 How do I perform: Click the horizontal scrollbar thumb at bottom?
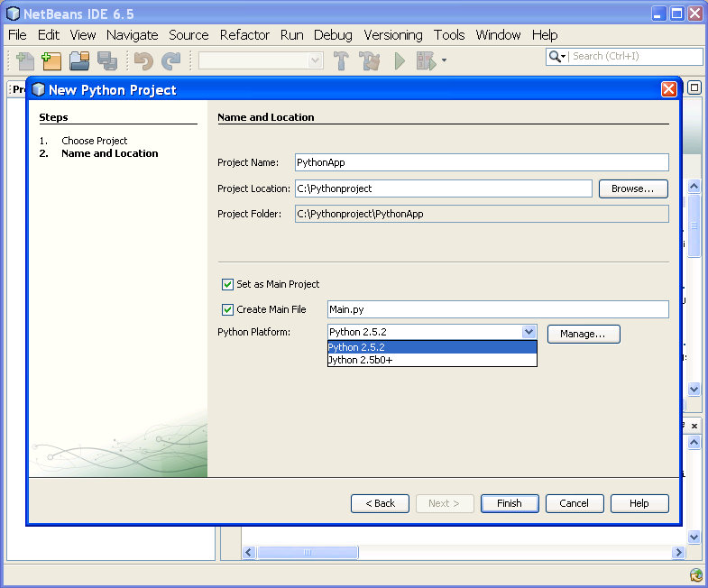point(308,552)
